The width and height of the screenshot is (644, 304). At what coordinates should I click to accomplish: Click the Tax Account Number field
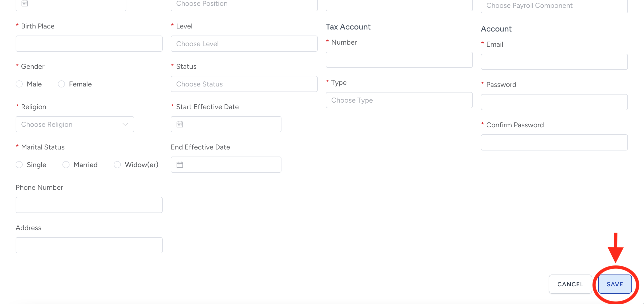pos(399,60)
